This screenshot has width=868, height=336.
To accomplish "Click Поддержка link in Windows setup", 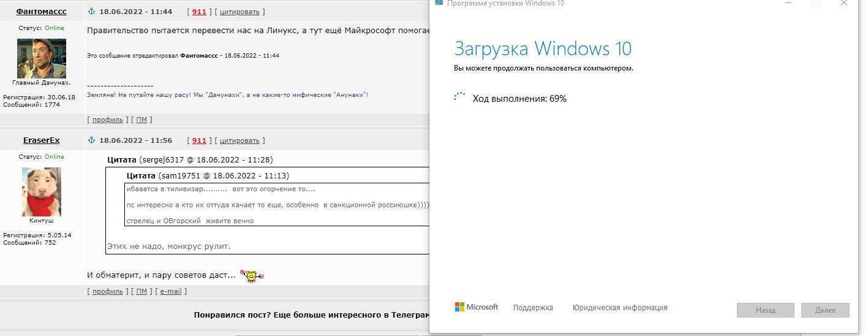I will pos(533,308).
